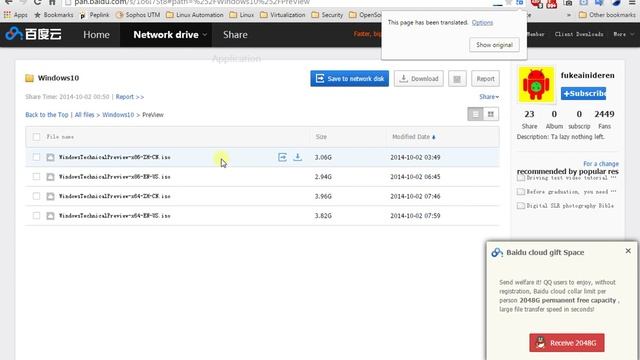640x360 pixels.
Task: Click the Windows10 folder icon in the header
Action: tap(29, 78)
